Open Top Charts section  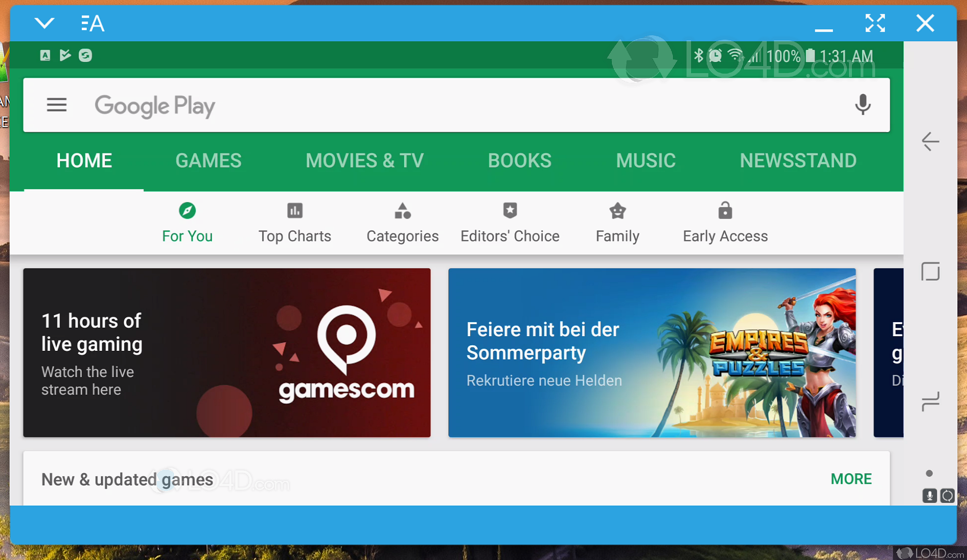point(295,222)
